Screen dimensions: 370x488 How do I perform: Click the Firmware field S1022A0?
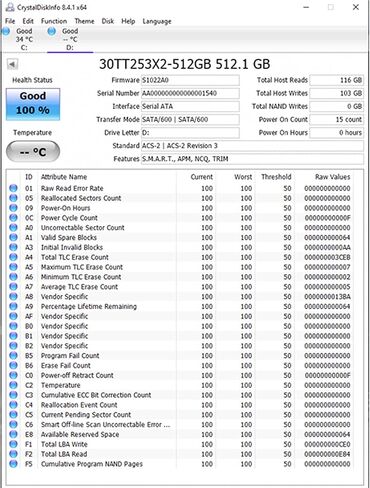[190, 80]
